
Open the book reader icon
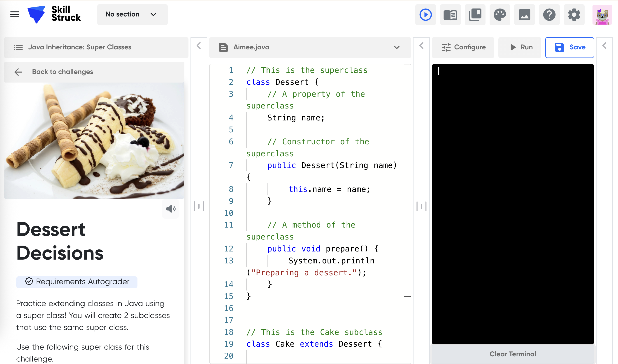click(x=450, y=14)
